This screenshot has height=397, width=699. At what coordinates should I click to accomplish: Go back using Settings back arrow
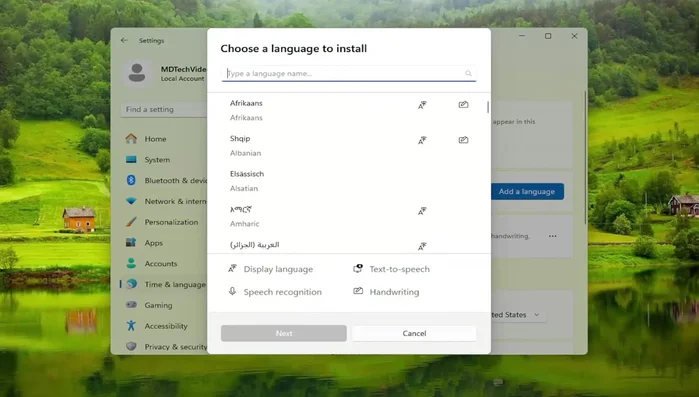point(124,40)
